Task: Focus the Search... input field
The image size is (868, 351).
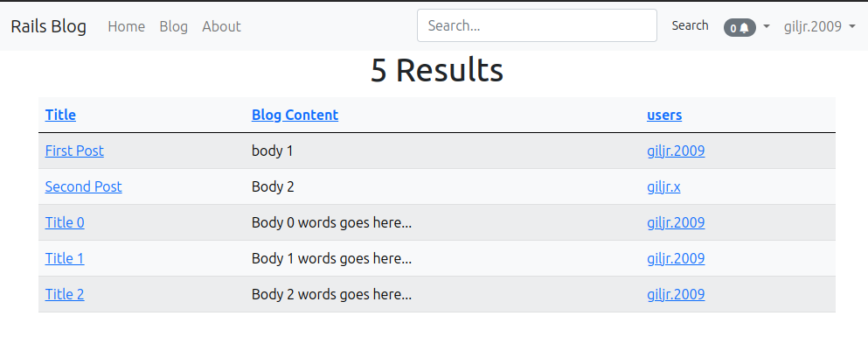Action: (x=537, y=25)
